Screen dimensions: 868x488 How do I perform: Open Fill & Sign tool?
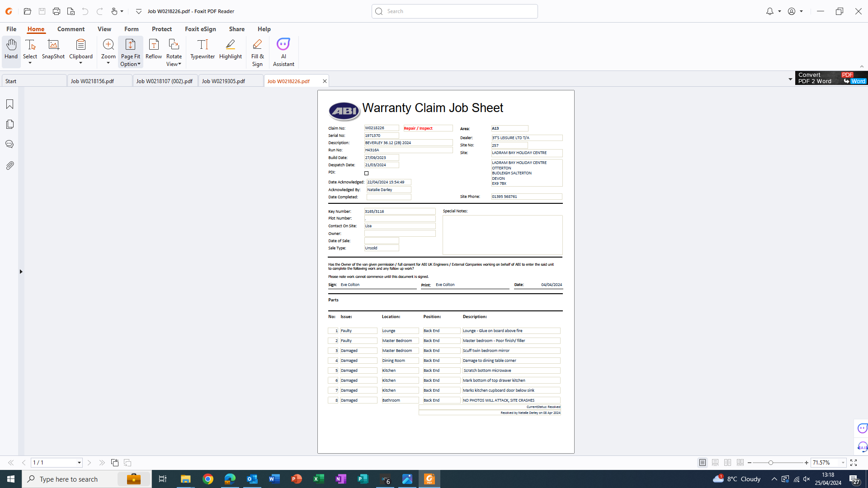tap(257, 52)
